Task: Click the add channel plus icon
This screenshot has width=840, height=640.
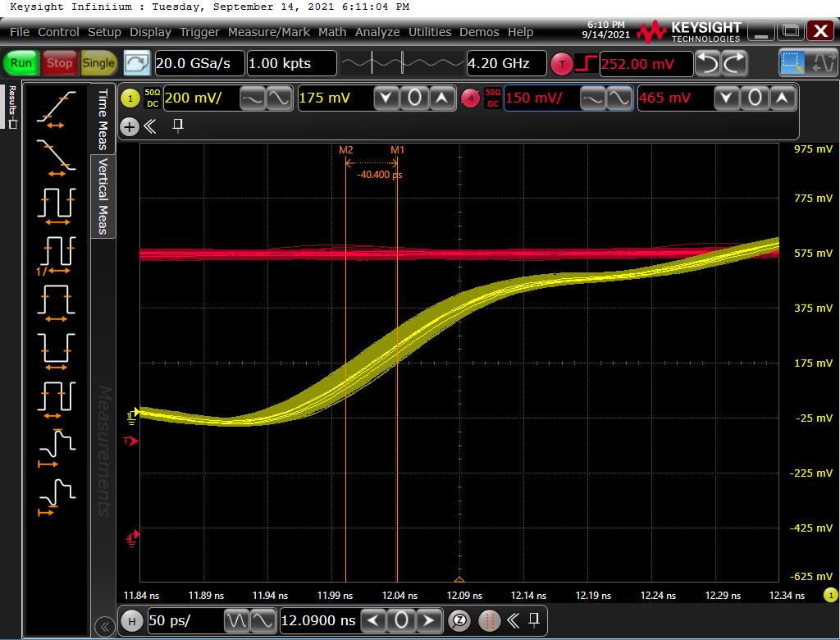Action: (x=130, y=126)
